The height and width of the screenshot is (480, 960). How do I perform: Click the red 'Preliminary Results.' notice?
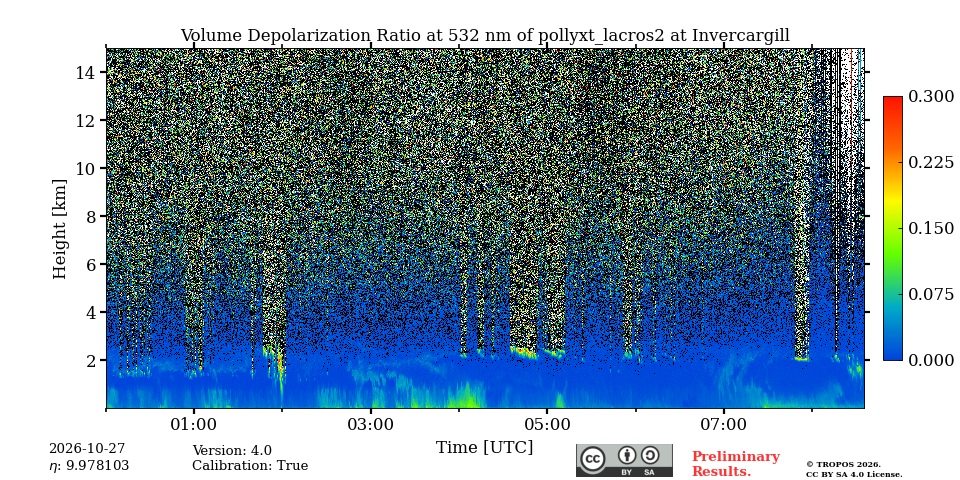pos(736,464)
